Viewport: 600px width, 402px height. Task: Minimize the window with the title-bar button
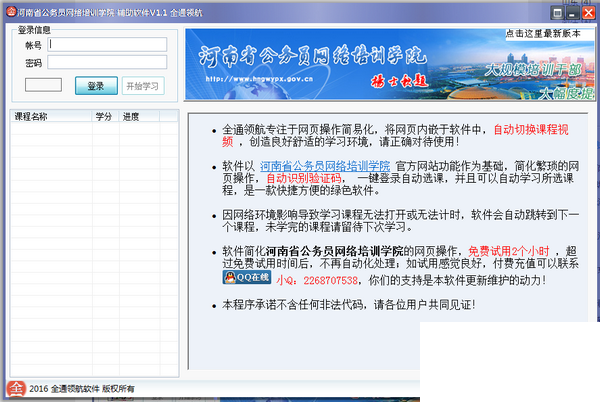click(572, 13)
